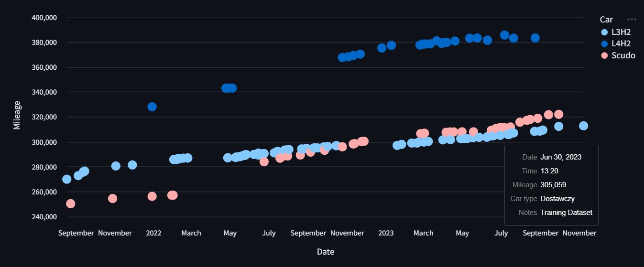Toggle the Scudo series via legend label
Viewport: 644px width, 267px height.
coord(623,55)
